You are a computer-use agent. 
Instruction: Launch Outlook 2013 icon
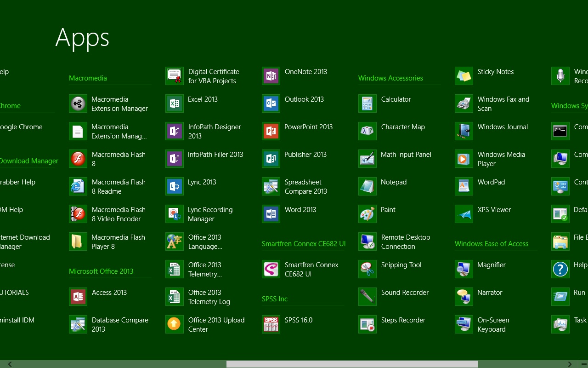271,103
